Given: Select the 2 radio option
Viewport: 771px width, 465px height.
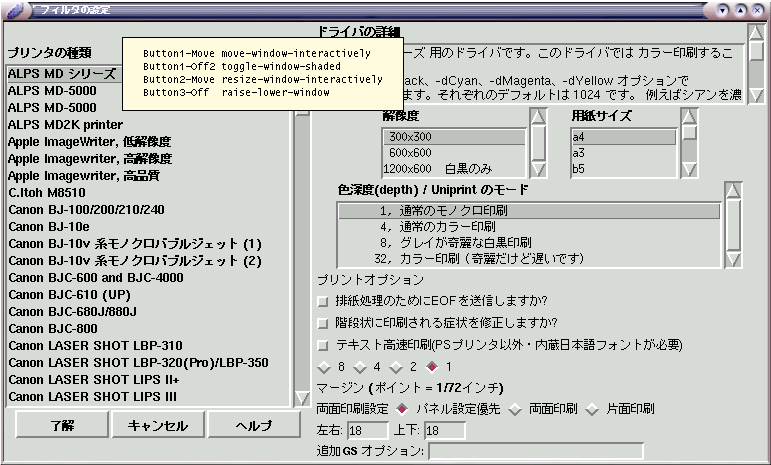Looking at the screenshot, I should (x=396, y=367).
